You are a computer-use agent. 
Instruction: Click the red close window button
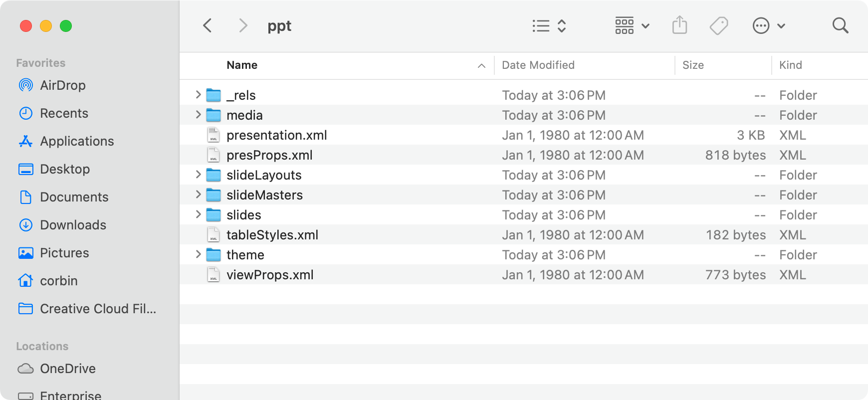pyautogui.click(x=26, y=26)
